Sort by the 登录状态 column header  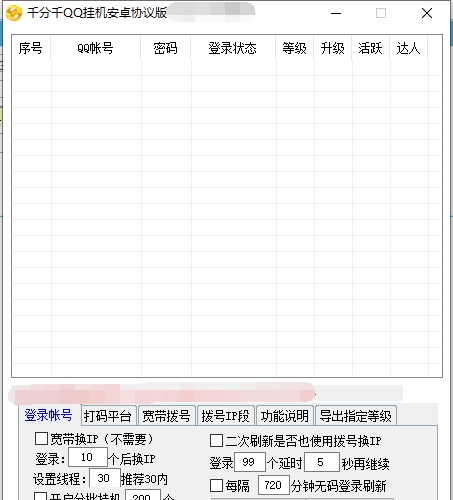pyautogui.click(x=233, y=48)
